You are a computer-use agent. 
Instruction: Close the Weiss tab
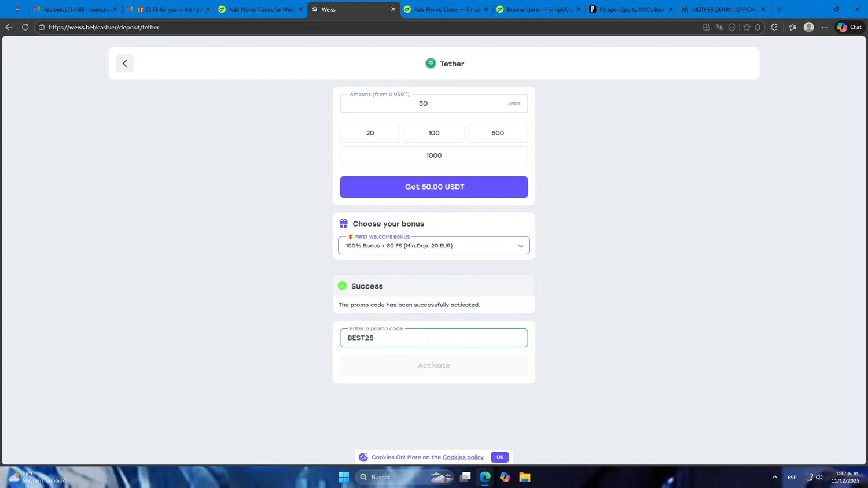(393, 9)
